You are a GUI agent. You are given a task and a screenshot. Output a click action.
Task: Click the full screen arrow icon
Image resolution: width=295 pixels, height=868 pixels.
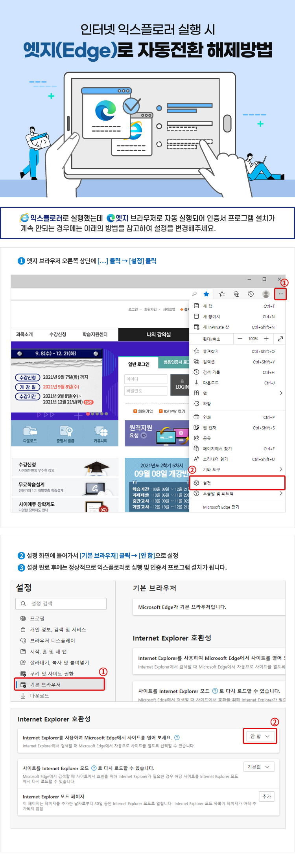tap(280, 339)
